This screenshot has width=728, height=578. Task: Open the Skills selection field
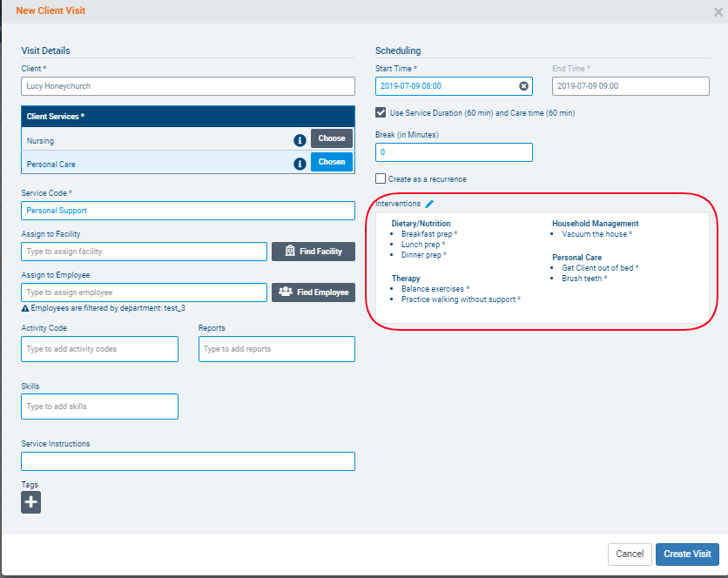tap(100, 407)
